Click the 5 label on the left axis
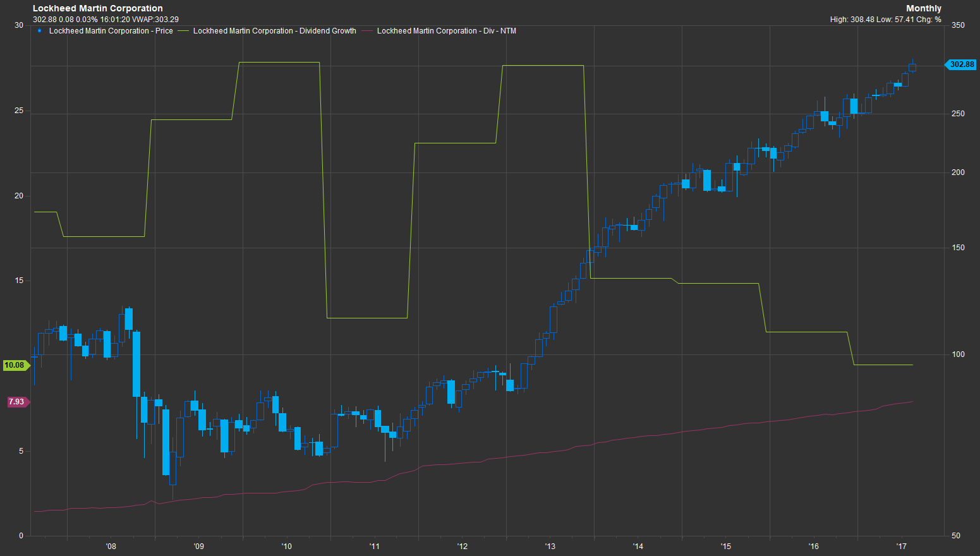The height and width of the screenshot is (556, 980). coord(21,451)
